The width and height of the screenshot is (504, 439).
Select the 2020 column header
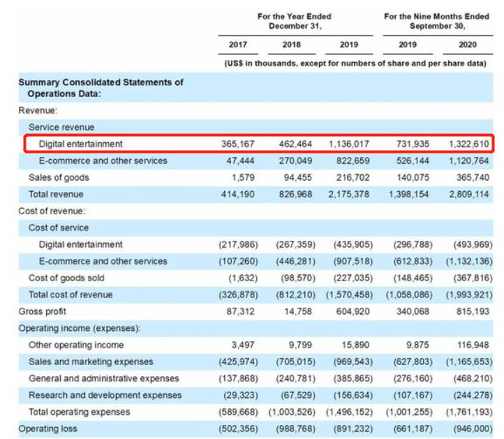tap(468, 45)
